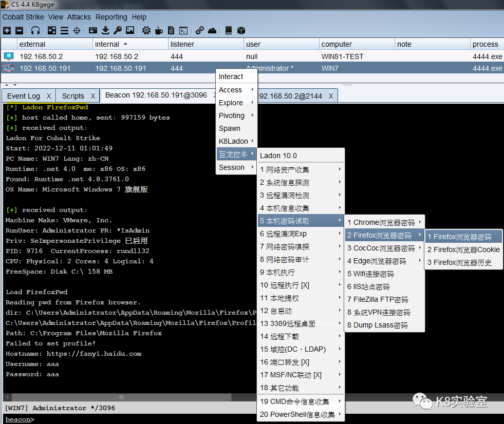504x424 pixels.
Task: Click the scrollbar left arrow in console
Action: coord(7,397)
